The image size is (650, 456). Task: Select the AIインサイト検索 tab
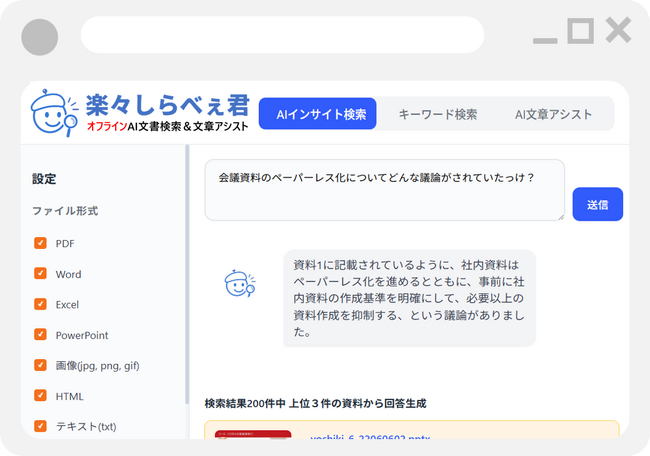click(x=320, y=115)
